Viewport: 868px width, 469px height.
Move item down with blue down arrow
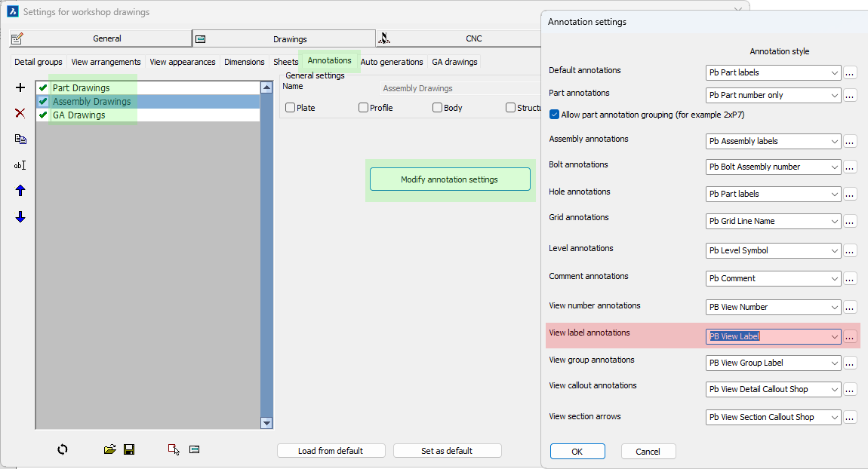click(x=20, y=217)
